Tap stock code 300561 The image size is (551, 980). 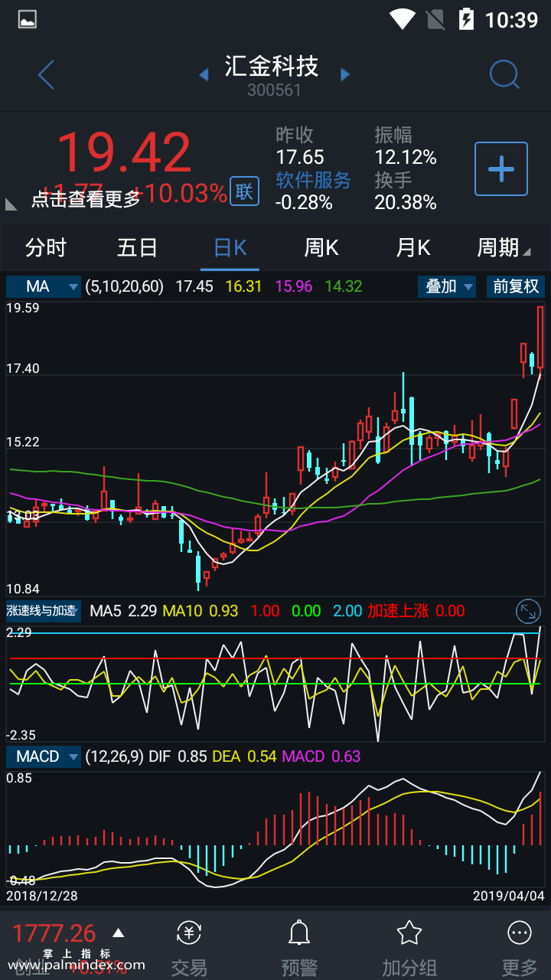coord(274,90)
